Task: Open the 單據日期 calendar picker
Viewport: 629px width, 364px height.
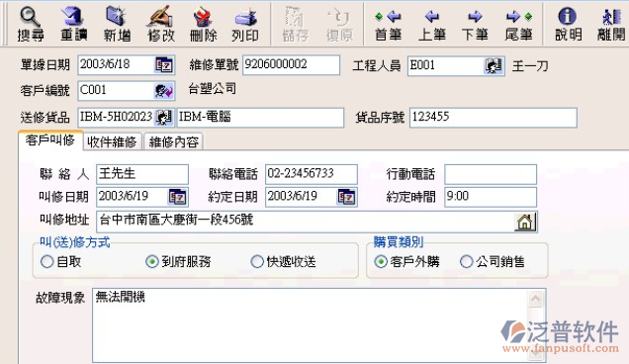Action: (164, 65)
